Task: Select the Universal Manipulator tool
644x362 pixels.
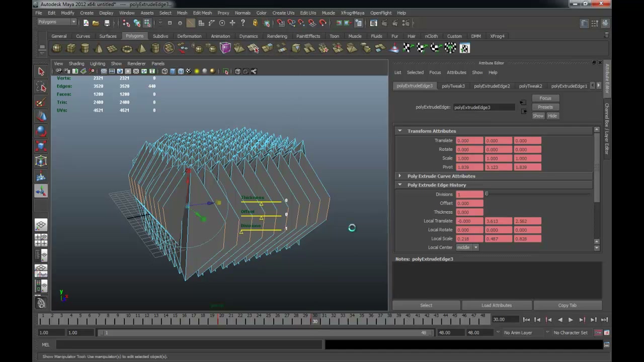Action: click(41, 161)
